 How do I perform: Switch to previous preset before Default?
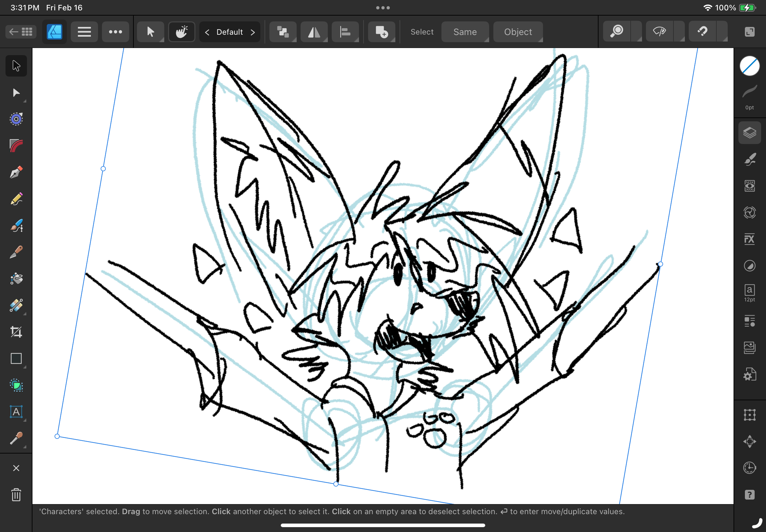pos(207,32)
